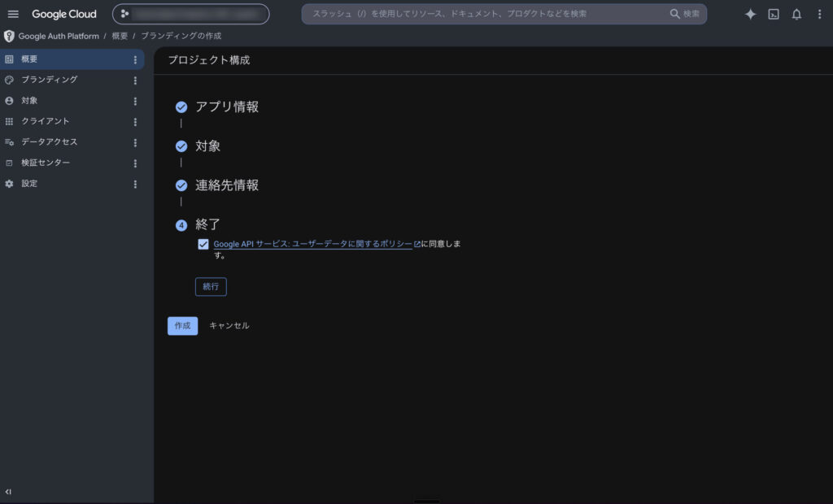Image resolution: width=833 pixels, height=504 pixels.
Task: Click the プロジェクト構成 heading text
Action: [209, 60]
